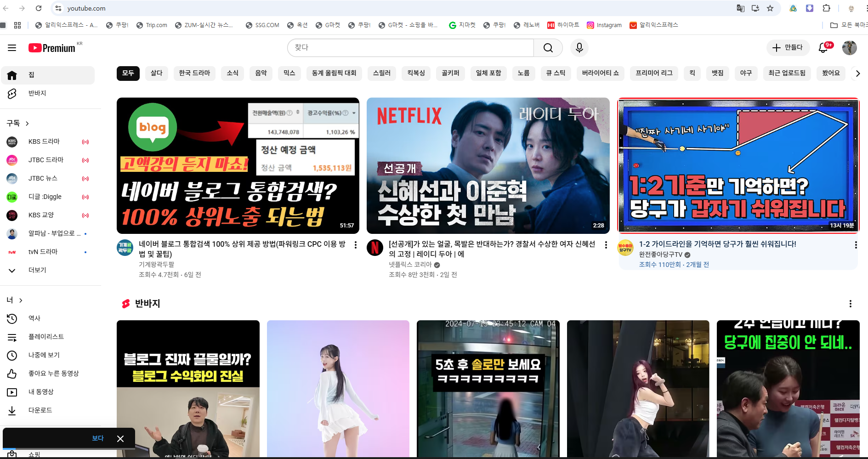Open the 5초 후 솔로만 보세요 short
868x459 pixels.
(488, 389)
